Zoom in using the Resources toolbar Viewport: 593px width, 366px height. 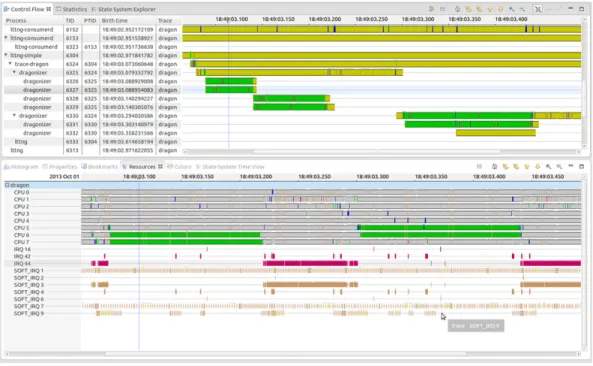[x=548, y=166]
